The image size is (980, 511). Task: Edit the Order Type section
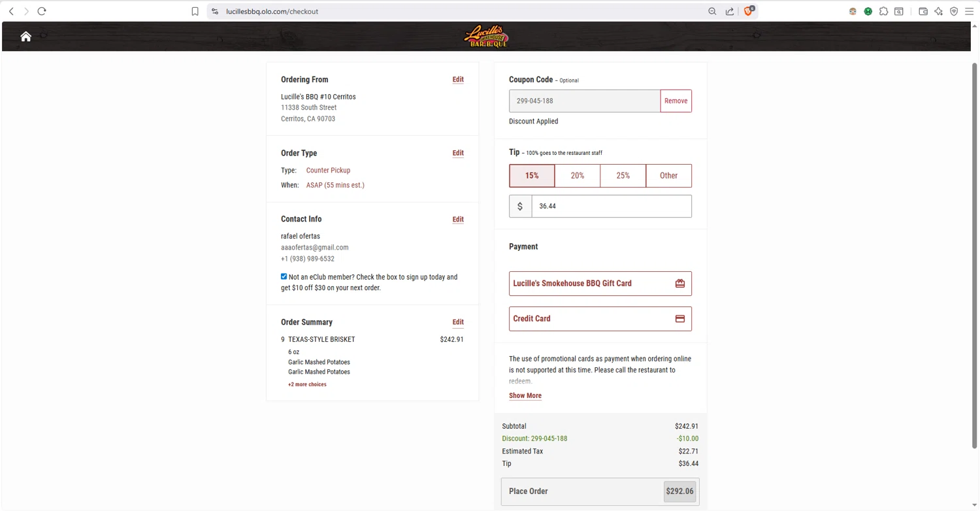pyautogui.click(x=458, y=153)
